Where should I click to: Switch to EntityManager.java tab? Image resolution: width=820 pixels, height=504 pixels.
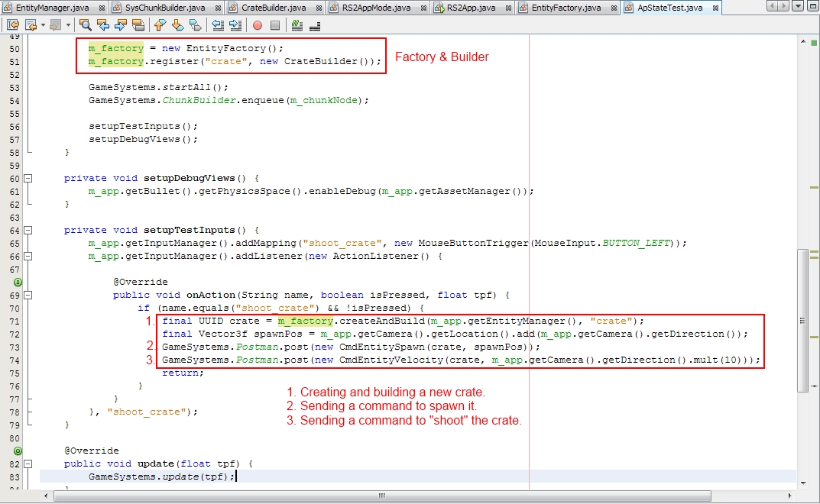click(52, 8)
